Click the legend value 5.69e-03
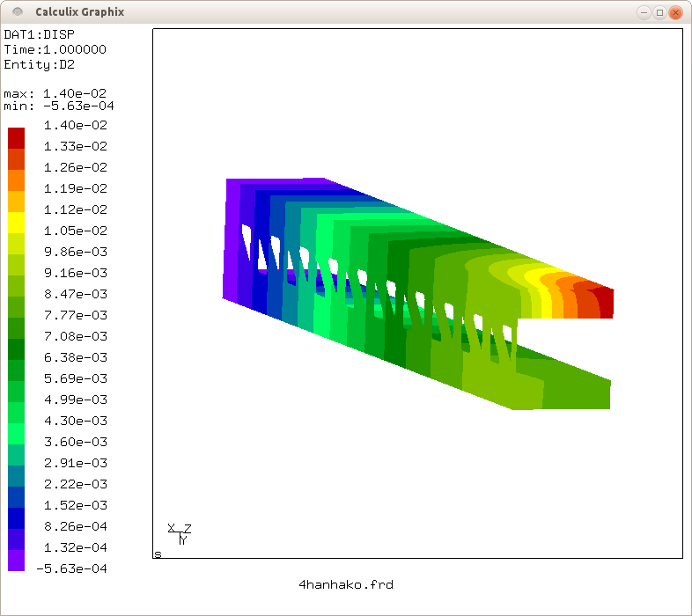 (76, 378)
